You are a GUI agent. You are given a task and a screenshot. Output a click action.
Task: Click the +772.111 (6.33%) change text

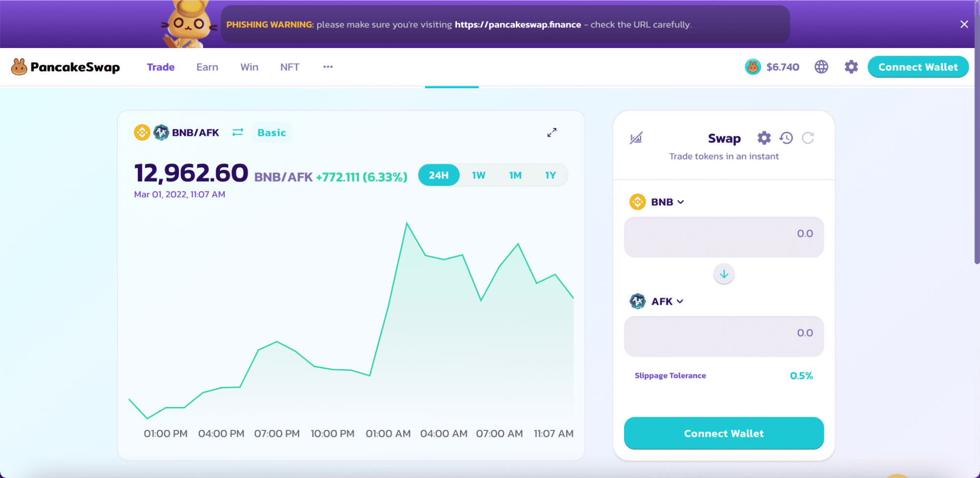(x=361, y=177)
